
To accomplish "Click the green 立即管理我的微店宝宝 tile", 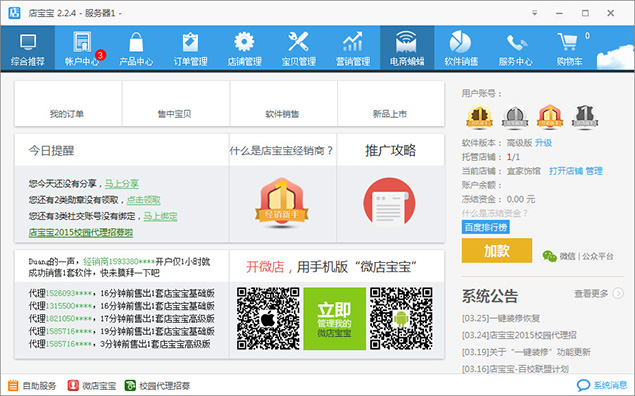I will [334, 319].
